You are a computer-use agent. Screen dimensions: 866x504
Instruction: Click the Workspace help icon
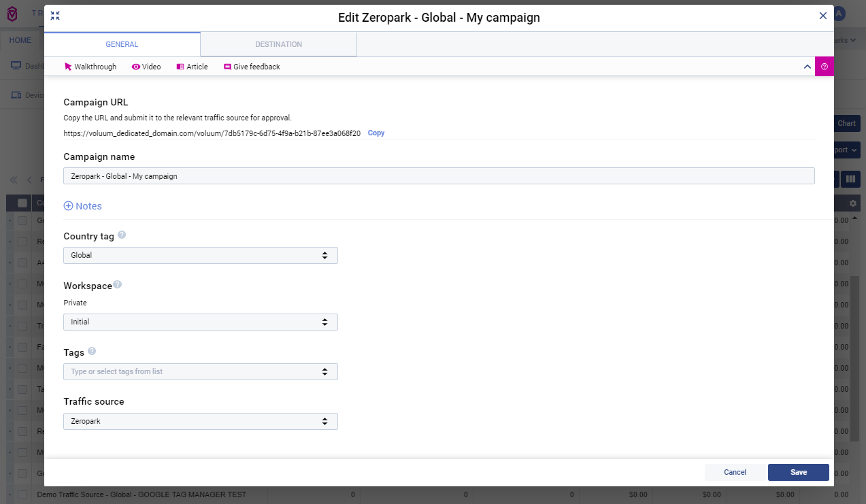(x=117, y=284)
